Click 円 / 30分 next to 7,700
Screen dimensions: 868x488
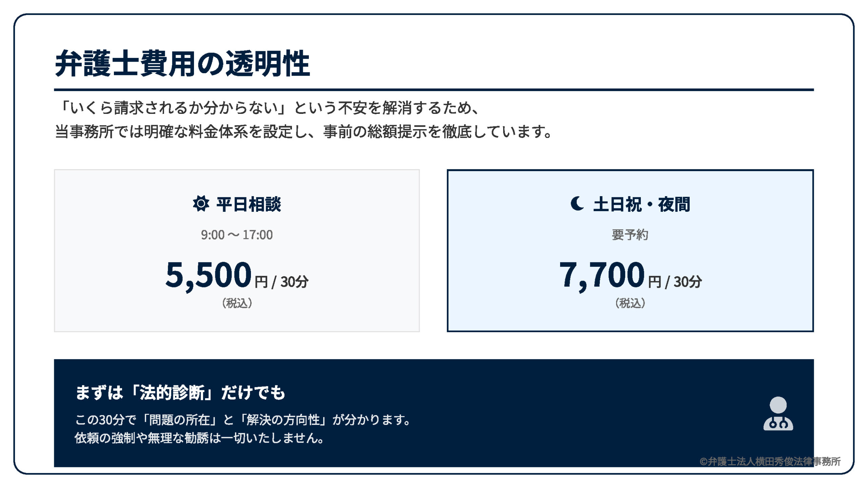click(675, 282)
